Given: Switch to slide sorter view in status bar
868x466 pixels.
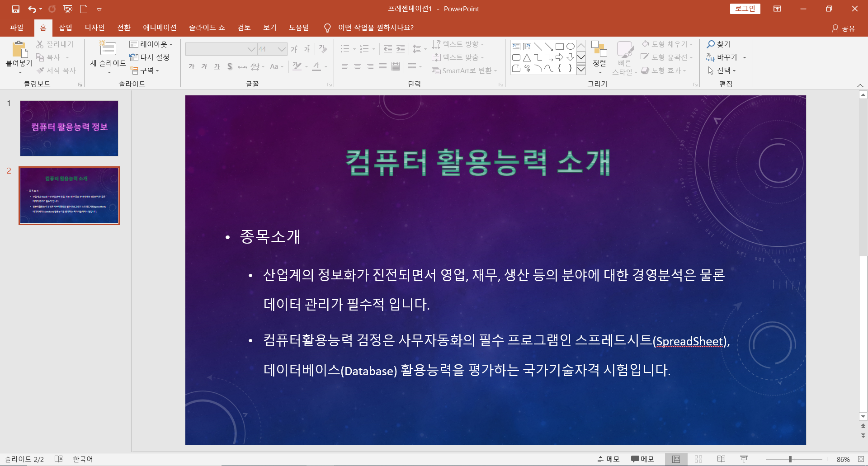Looking at the screenshot, I should tap(698, 459).
